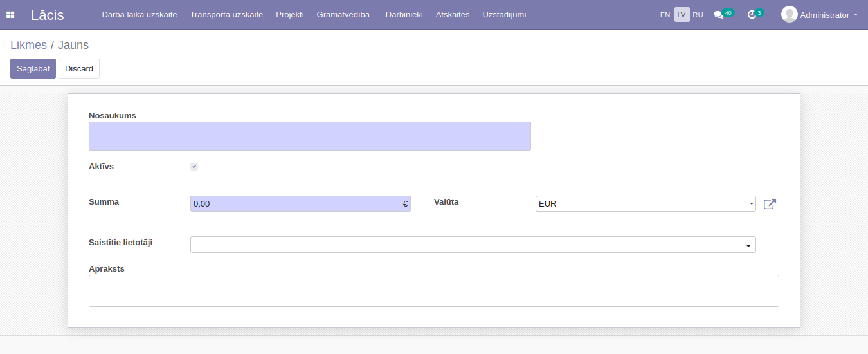Click into the Nosaukums input field

pyautogui.click(x=309, y=136)
